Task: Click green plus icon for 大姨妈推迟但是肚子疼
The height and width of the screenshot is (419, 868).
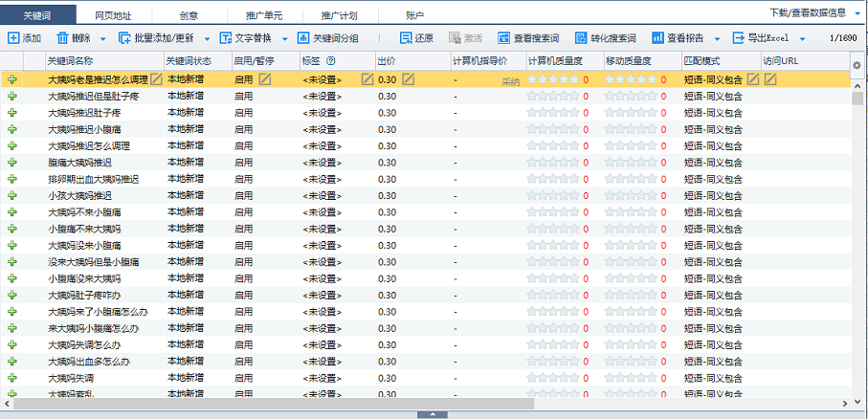Action: click(12, 97)
